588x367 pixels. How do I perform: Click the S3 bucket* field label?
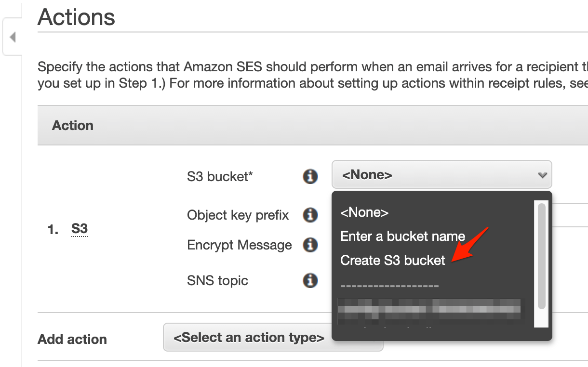point(220,176)
